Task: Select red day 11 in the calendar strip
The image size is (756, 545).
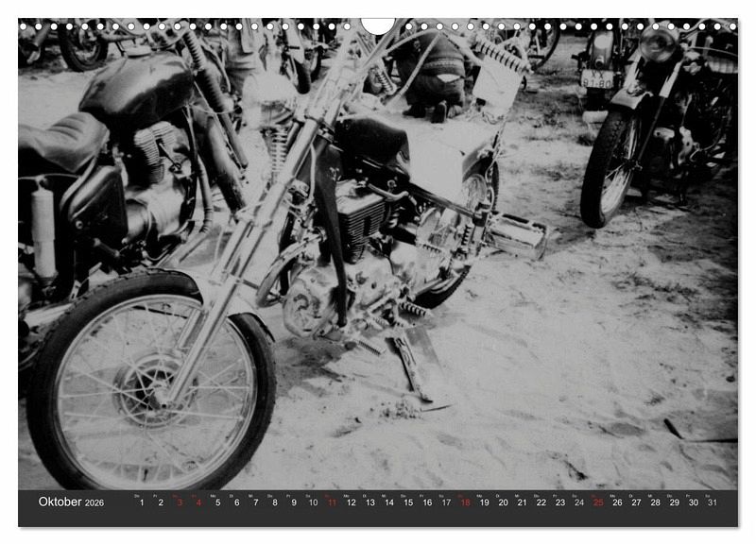Action: click(x=332, y=502)
